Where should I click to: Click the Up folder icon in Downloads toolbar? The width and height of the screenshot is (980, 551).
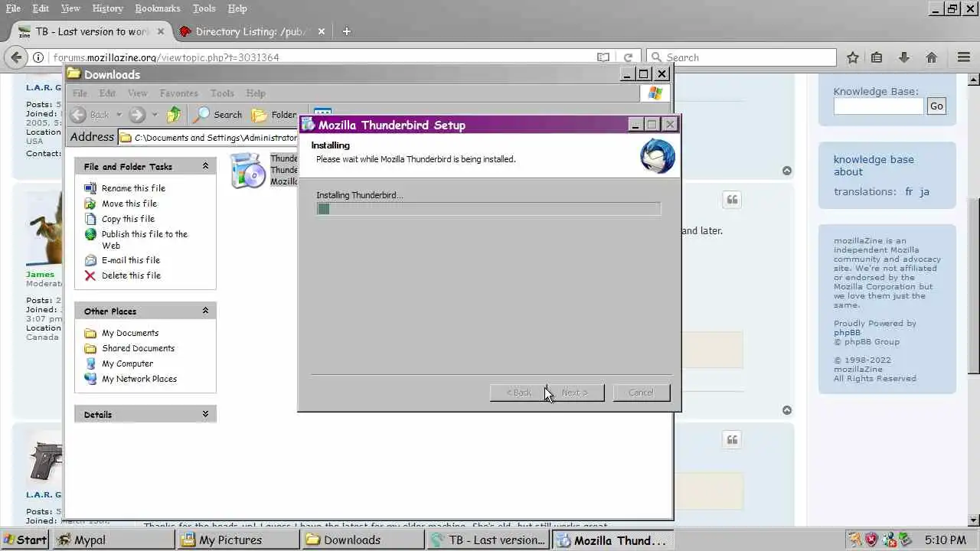(x=175, y=115)
